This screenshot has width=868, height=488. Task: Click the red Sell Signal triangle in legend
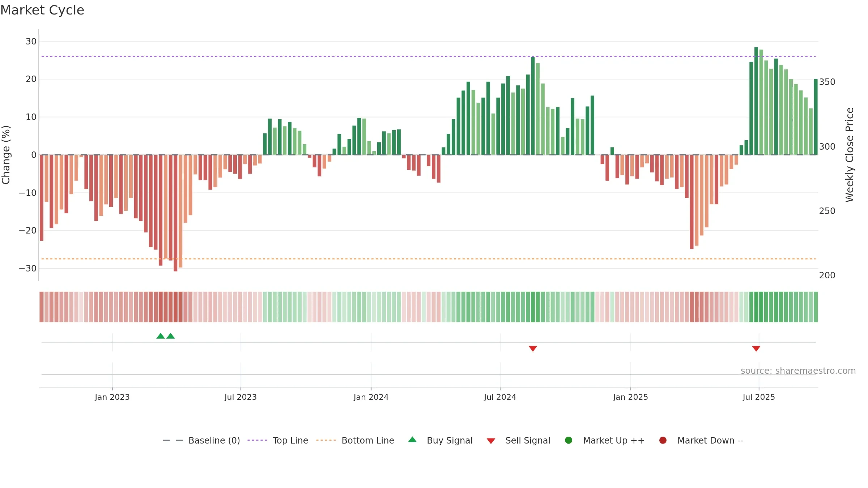[x=491, y=441]
